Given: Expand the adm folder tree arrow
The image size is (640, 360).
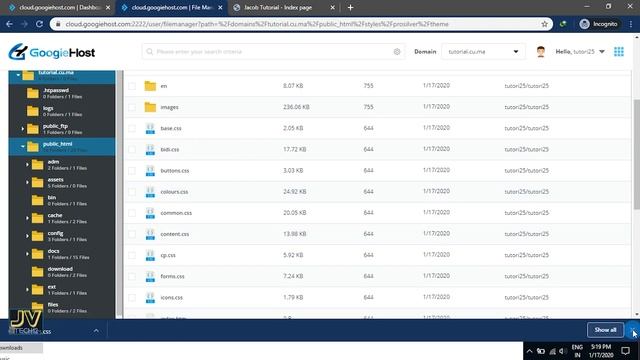Looking at the screenshot, I should pyautogui.click(x=27, y=164).
